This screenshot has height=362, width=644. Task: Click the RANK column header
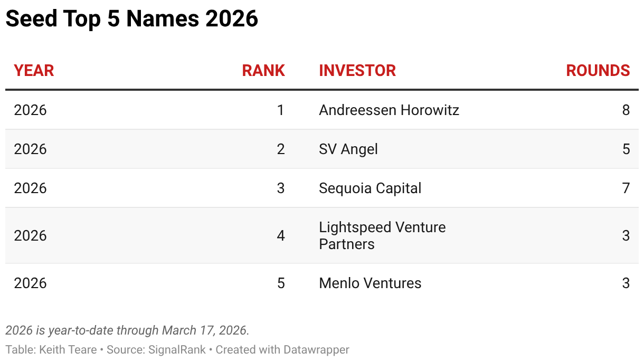click(263, 71)
